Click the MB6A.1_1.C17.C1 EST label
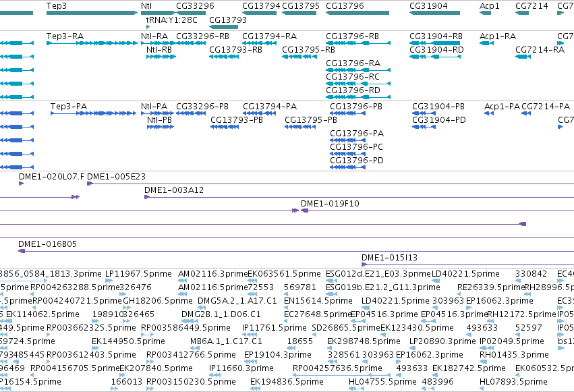 [226, 341]
